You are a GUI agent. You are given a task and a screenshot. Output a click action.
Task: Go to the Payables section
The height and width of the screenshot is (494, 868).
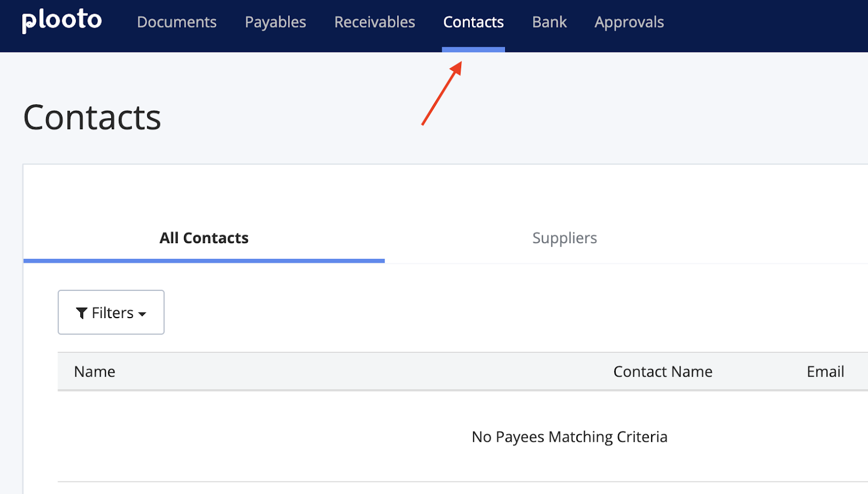275,22
